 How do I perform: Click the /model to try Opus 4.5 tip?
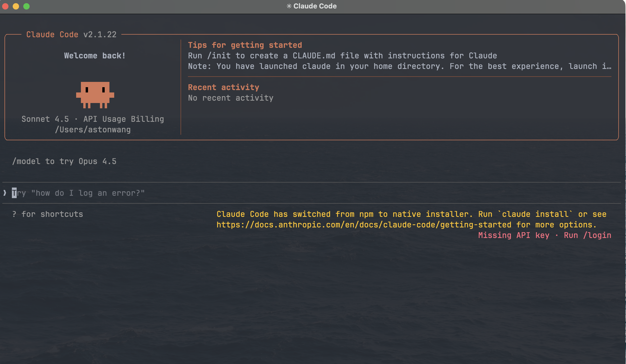[64, 161]
